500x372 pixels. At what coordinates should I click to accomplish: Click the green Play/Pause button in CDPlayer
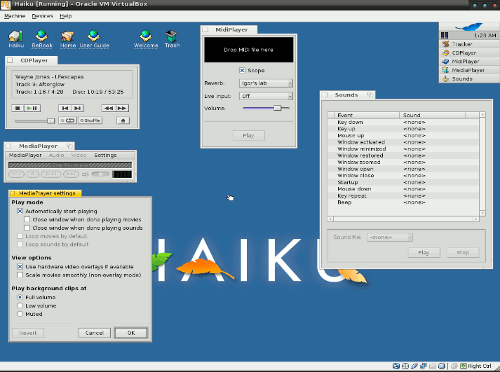(33, 108)
